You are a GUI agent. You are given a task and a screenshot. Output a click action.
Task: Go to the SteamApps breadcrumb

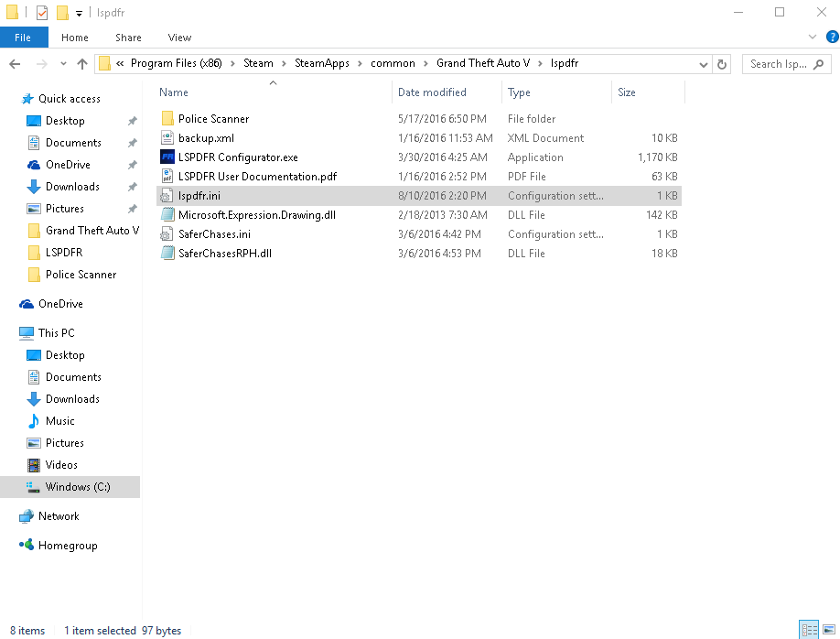[322, 63]
